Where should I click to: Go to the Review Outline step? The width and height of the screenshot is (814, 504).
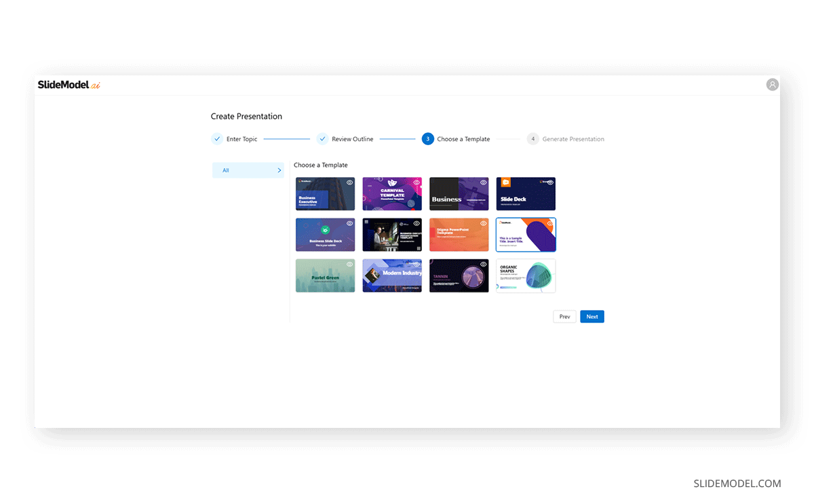[352, 139]
